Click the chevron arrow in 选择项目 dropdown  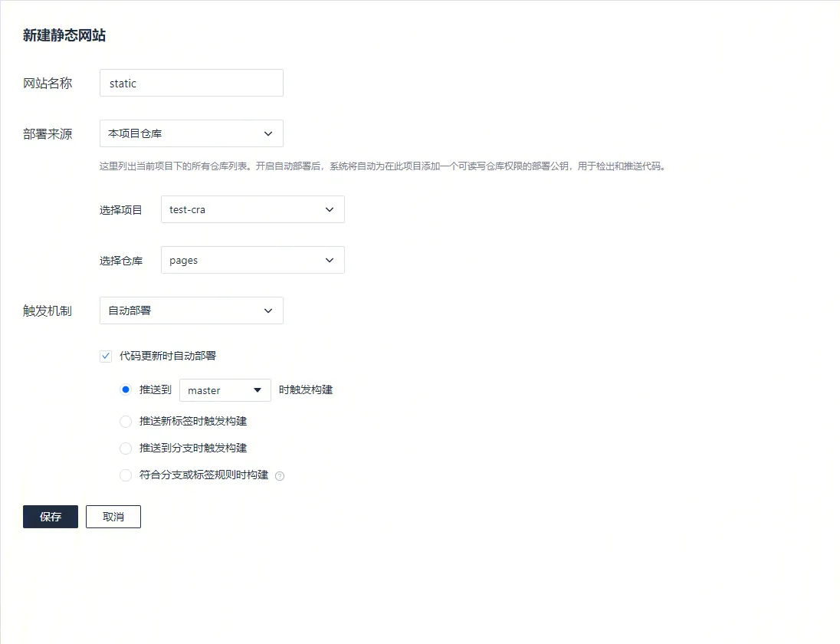point(330,210)
